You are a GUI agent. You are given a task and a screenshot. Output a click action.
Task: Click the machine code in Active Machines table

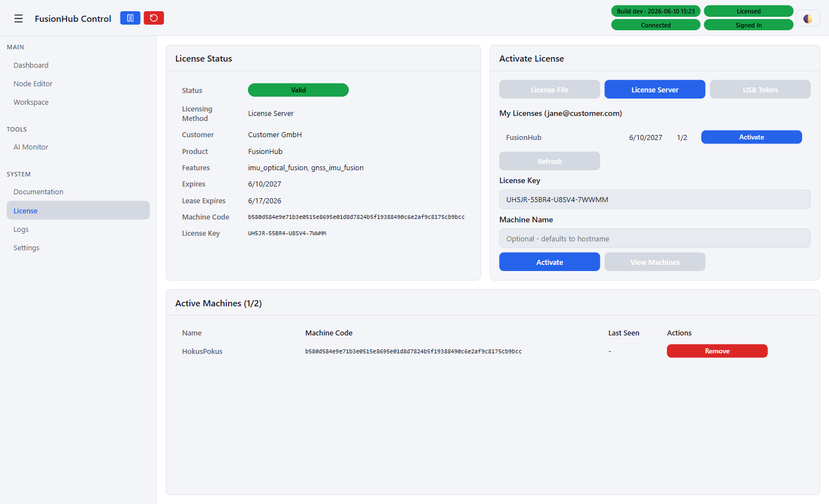pos(413,352)
